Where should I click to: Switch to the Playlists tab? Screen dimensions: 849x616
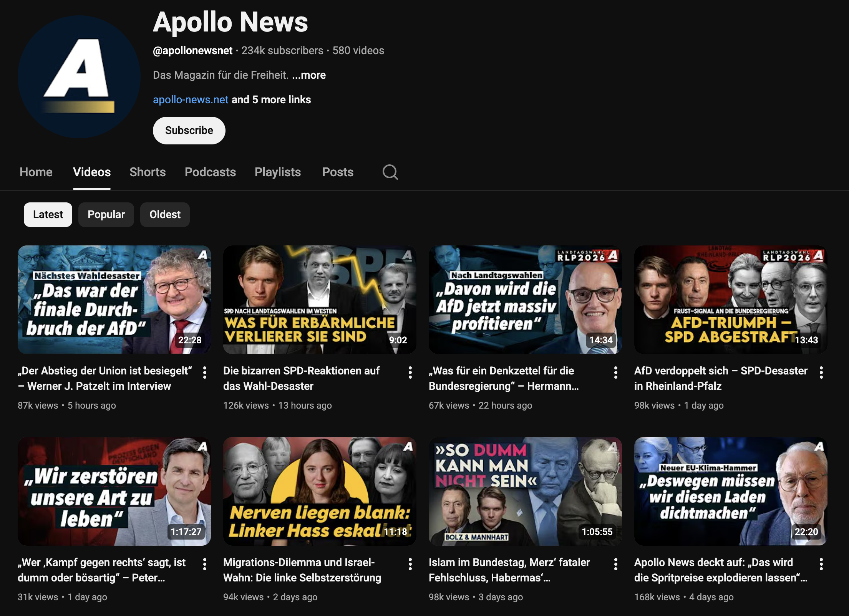[278, 172]
